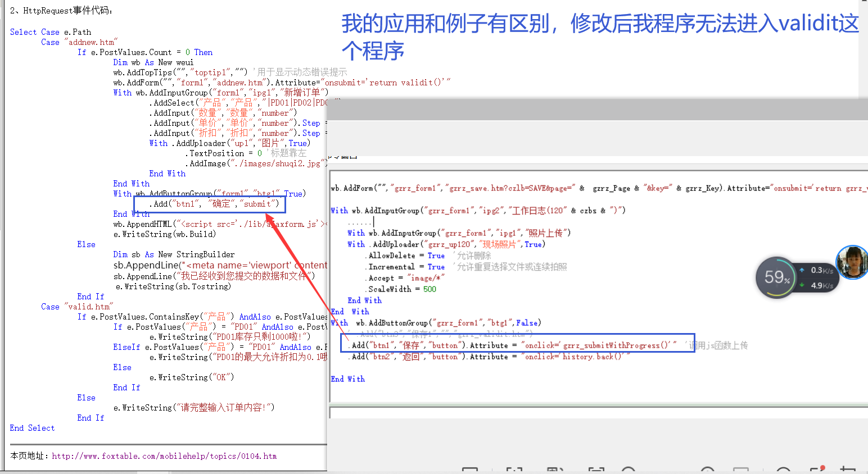The width and height of the screenshot is (868, 474).
Task: Click the AddUploader 现场照片 line in editor
Action: point(446,244)
